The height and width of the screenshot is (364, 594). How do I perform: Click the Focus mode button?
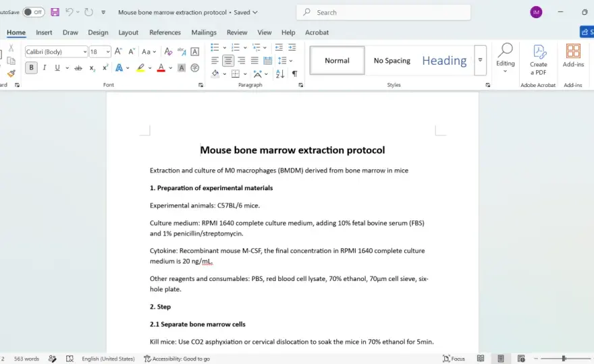pyautogui.click(x=454, y=359)
